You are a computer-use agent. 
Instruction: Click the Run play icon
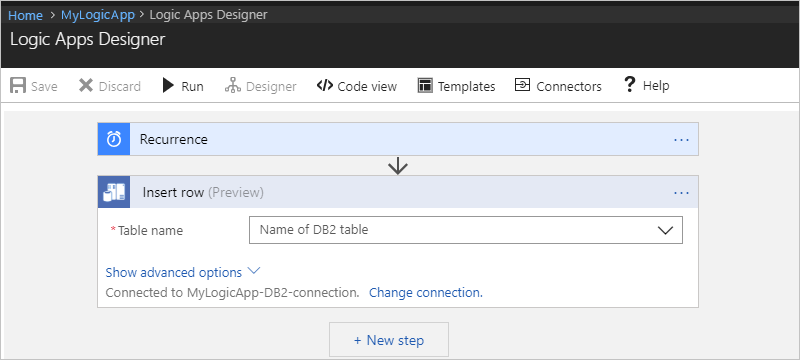pyautogui.click(x=168, y=86)
